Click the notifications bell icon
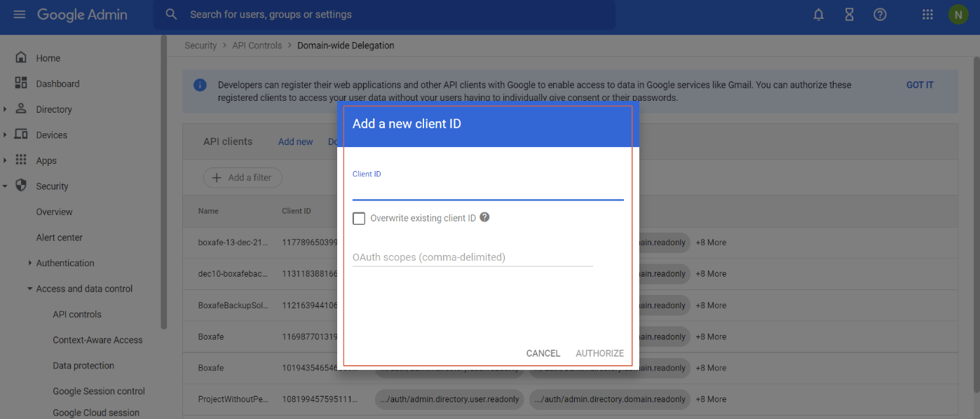Image resolution: width=980 pixels, height=419 pixels. [818, 15]
